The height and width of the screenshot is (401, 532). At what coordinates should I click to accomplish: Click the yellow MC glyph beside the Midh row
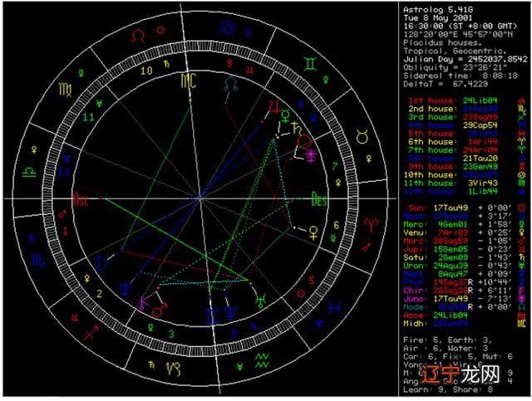pos(521,324)
